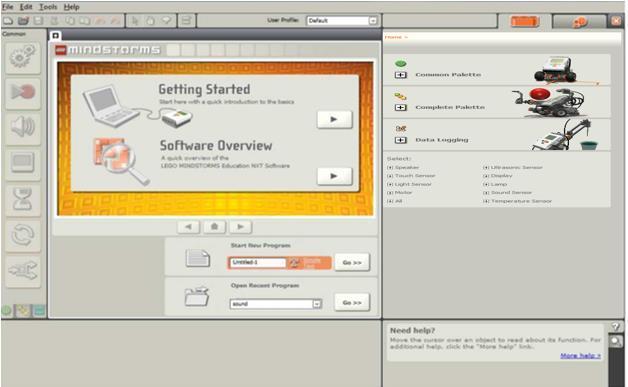Play the Getting Started introduction
This screenshot has height=387, width=628.
pos(334,119)
